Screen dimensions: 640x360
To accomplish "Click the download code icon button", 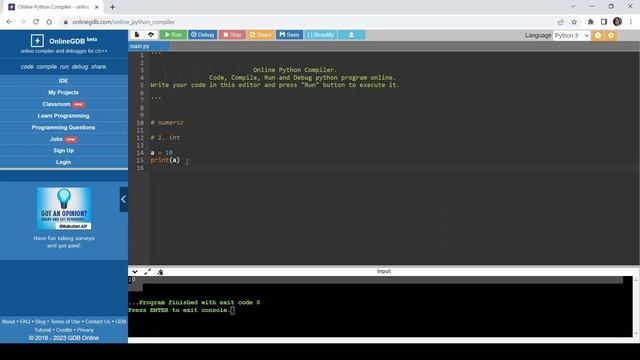I will pos(351,35).
